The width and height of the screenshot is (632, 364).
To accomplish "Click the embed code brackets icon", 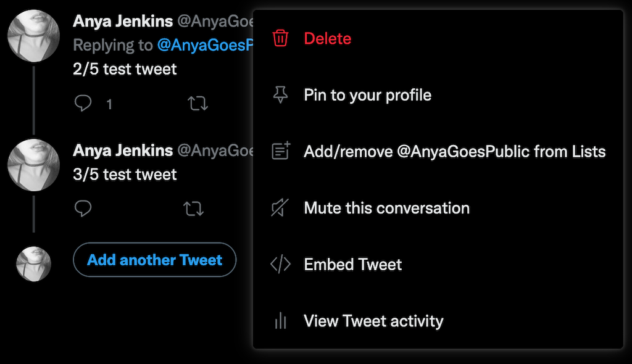I will tap(280, 265).
